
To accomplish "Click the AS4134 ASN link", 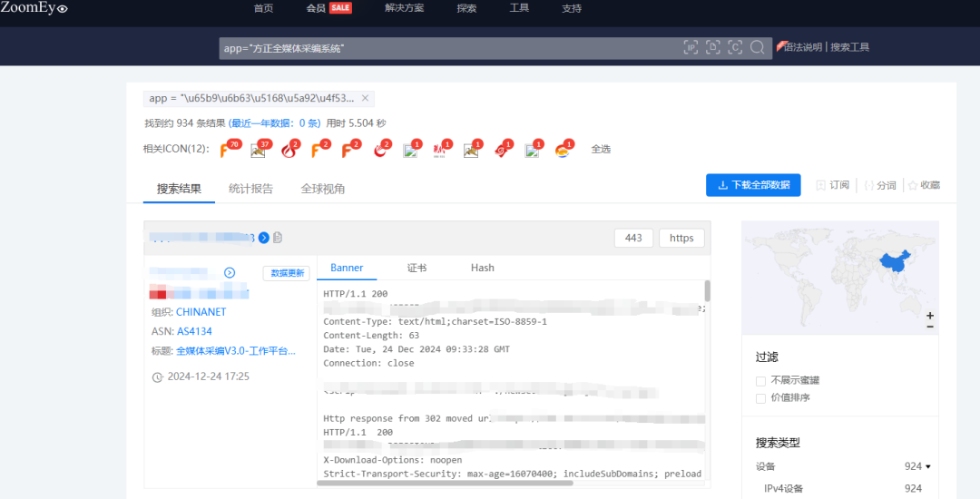I will pos(194,331).
